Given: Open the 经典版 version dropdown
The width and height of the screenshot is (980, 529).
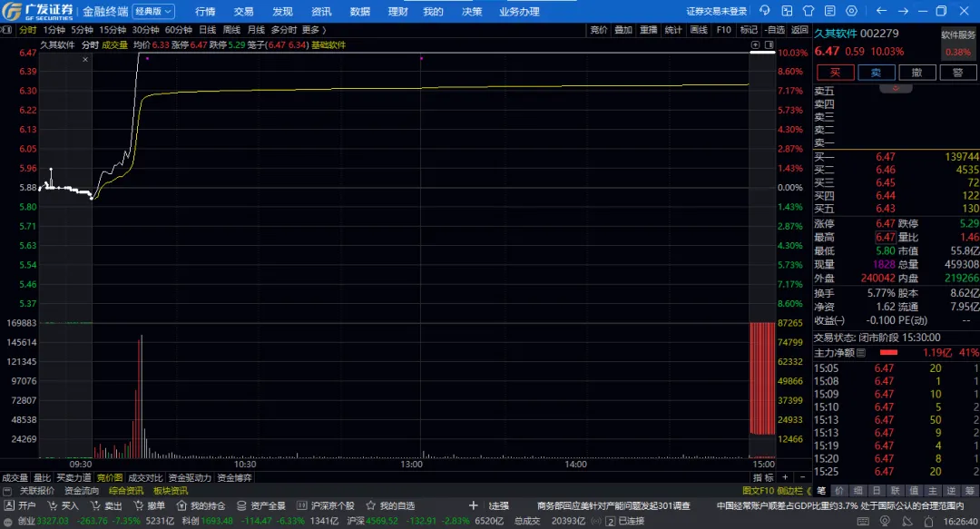Looking at the screenshot, I should 153,11.
